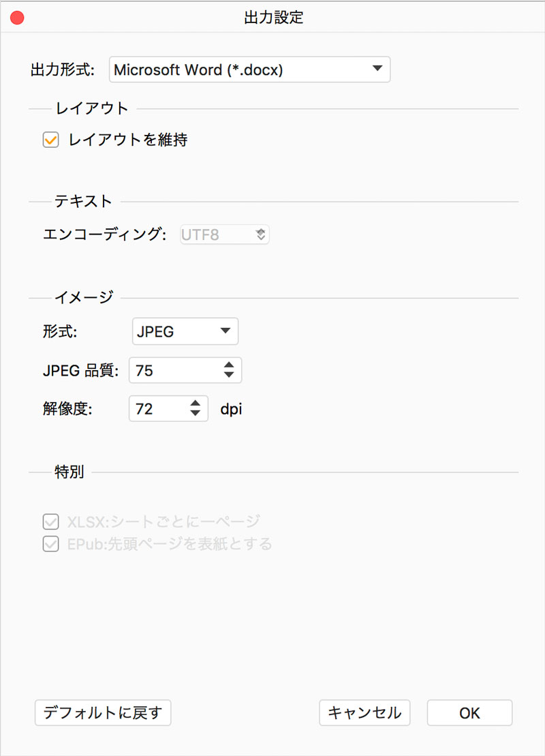Open the 出力形式 dropdown showing Microsoft Word
The height and width of the screenshot is (756, 545).
[x=249, y=70]
